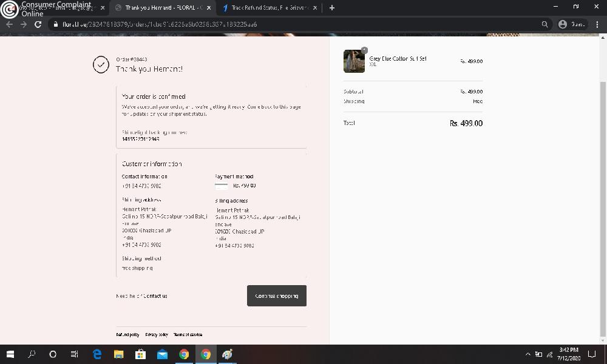Expand the system tray hidden icons
The width and height of the screenshot is (607, 364).
(x=528, y=354)
